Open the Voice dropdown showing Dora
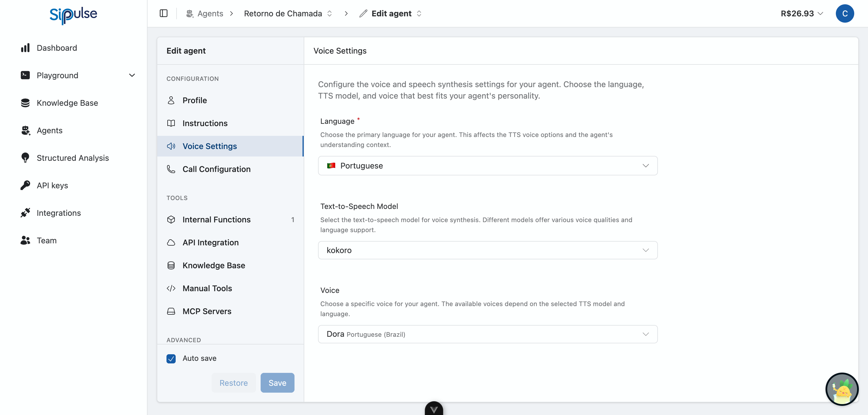The image size is (868, 415). 488,334
